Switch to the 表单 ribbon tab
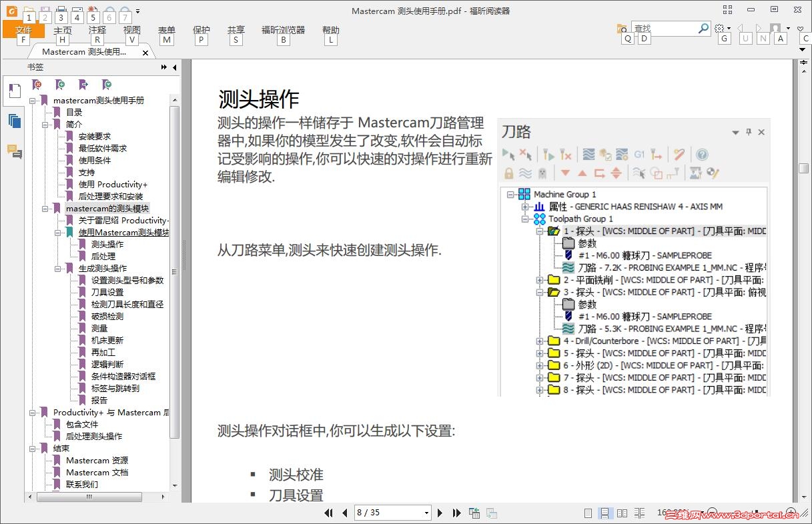 tap(167, 30)
